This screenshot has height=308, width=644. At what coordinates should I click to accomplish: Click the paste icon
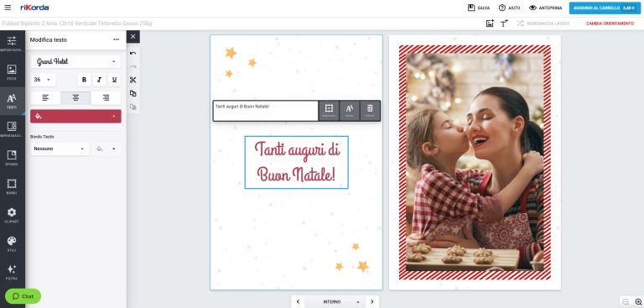click(132, 107)
